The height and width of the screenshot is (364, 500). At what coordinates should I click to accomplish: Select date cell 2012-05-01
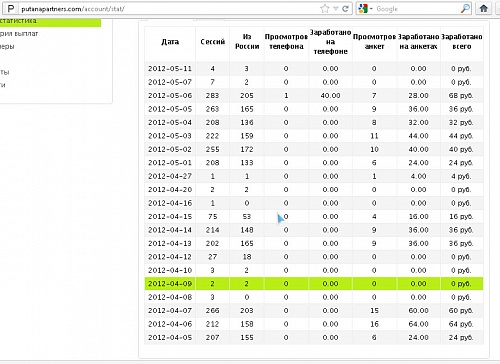(x=170, y=163)
